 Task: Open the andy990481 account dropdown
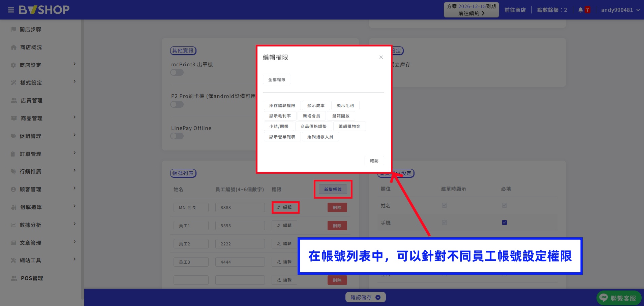620,10
